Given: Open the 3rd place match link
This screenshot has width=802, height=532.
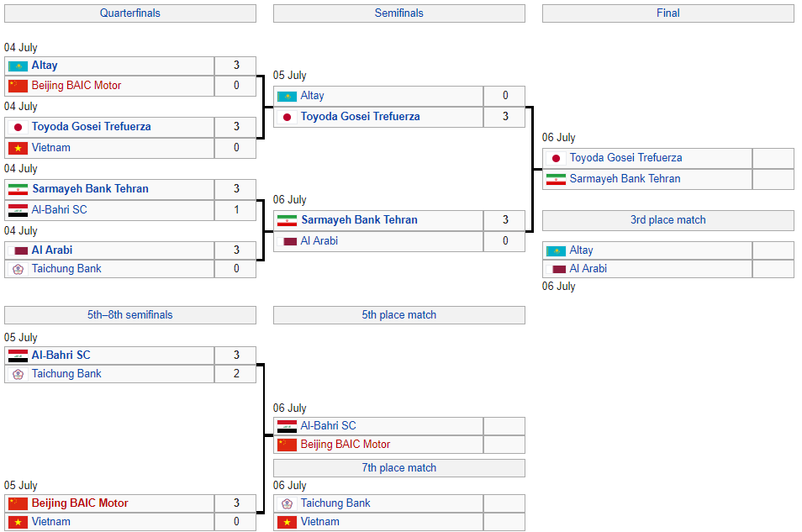Looking at the screenshot, I should (x=668, y=220).
